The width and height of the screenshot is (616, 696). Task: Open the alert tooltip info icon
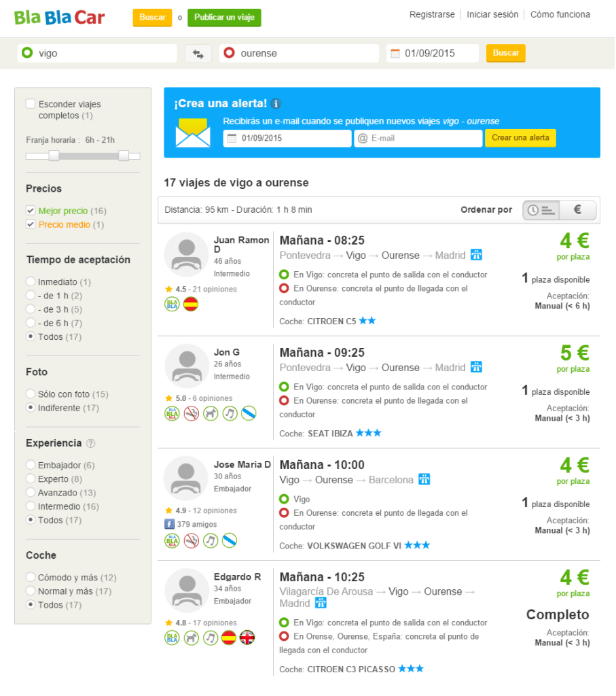coord(277,103)
